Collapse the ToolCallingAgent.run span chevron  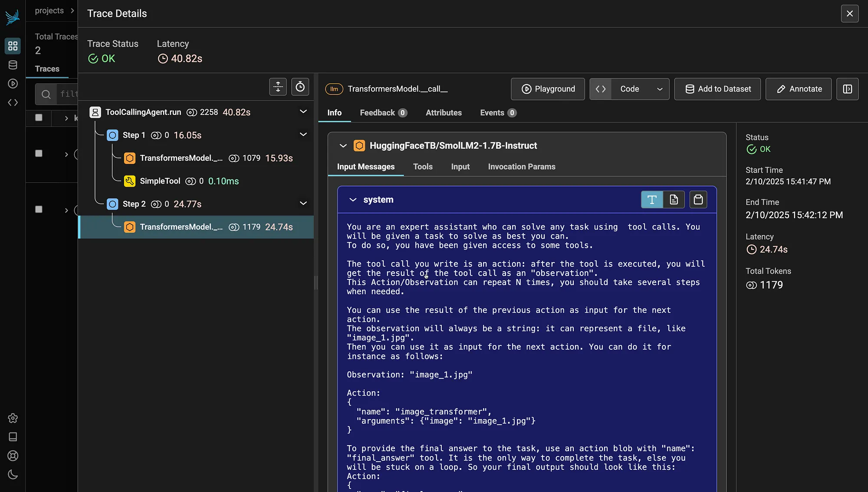tap(303, 112)
